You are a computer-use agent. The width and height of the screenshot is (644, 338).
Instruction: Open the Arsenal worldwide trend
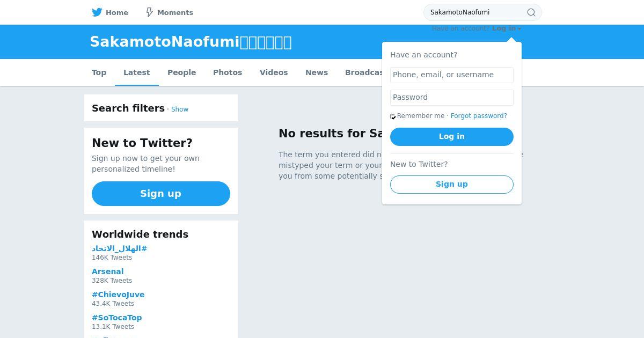click(x=107, y=271)
